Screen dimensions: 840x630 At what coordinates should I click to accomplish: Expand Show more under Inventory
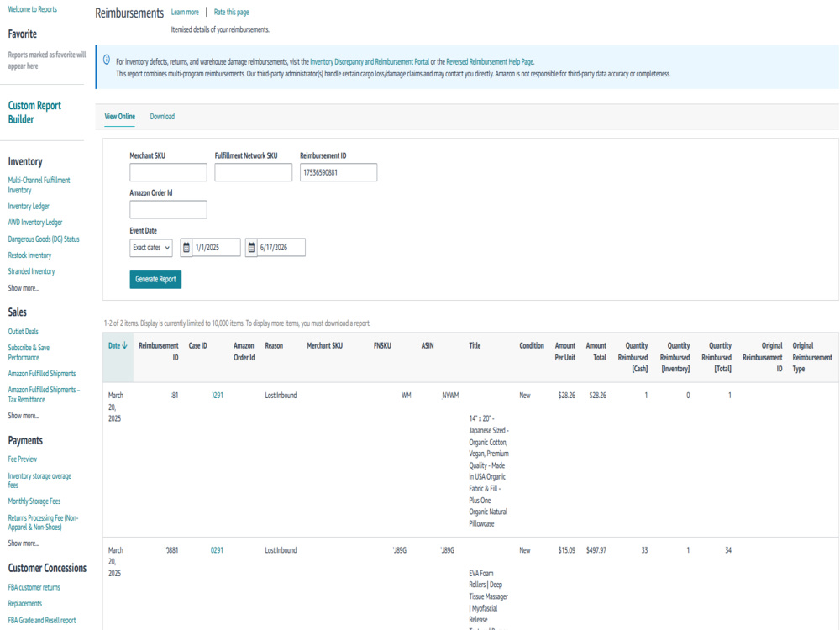24,288
